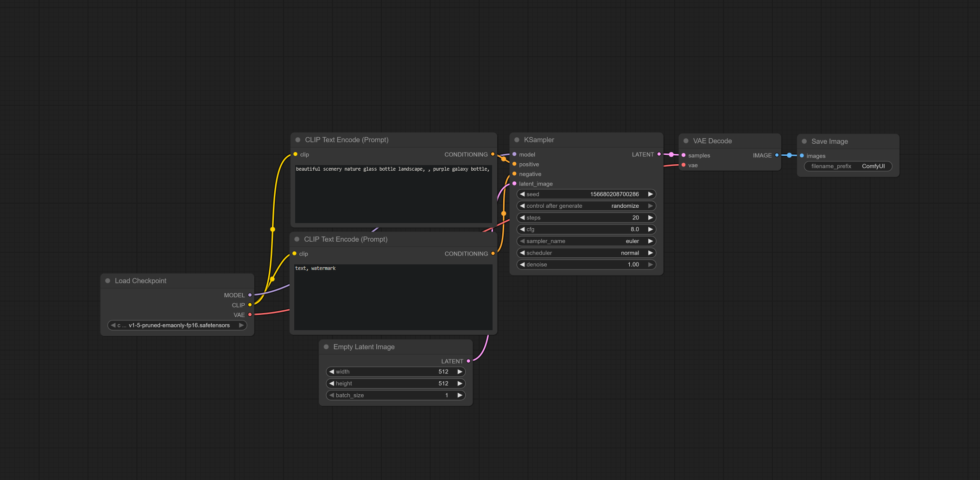
Task: Click the KSampler model input socket
Action: (x=514, y=154)
